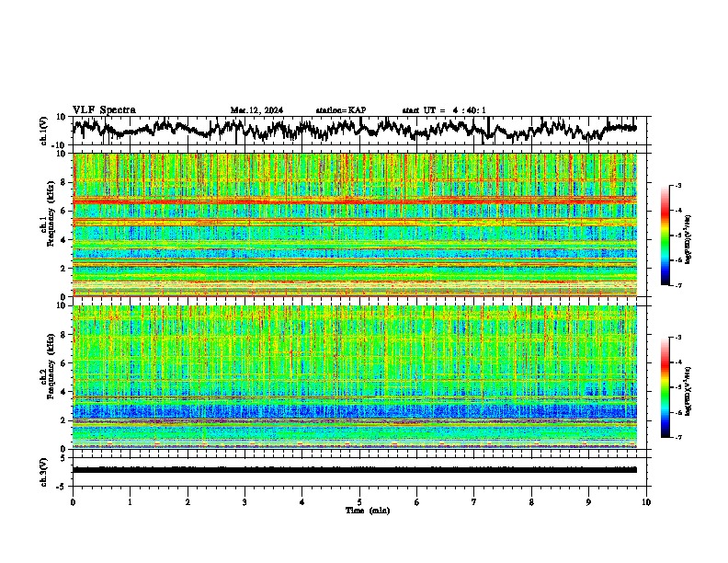This screenshot has width=728, height=563.
Task: Click the log(PSD) label beside ch.1 colorbar
Action: (x=688, y=240)
